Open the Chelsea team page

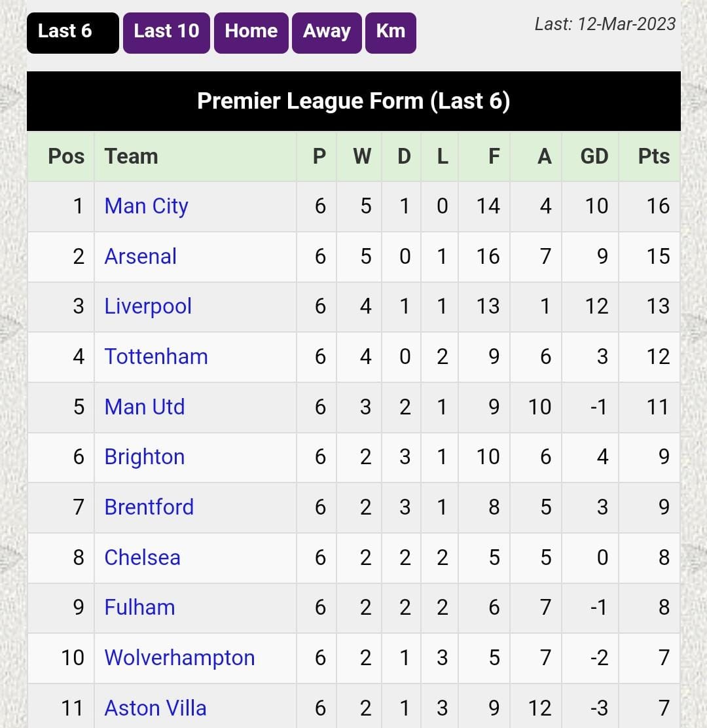pyautogui.click(x=142, y=557)
